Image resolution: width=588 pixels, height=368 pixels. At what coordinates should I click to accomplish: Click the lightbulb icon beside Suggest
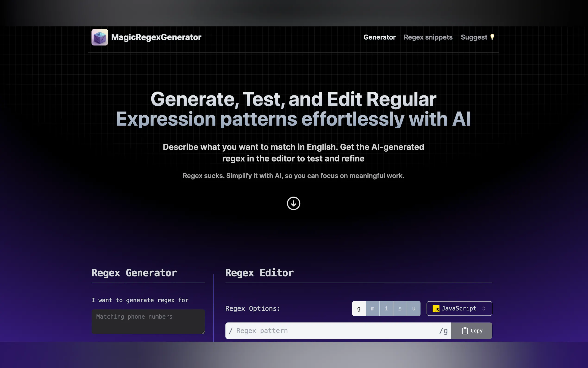click(492, 37)
